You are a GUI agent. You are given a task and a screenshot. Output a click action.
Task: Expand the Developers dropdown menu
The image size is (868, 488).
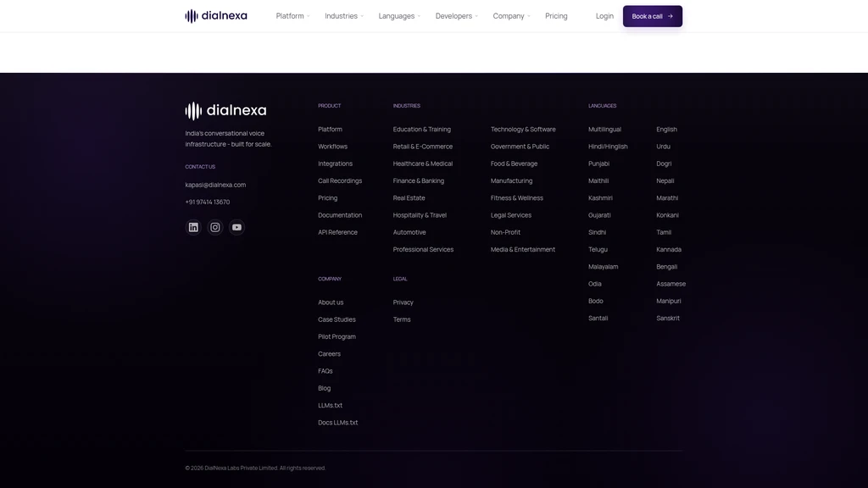pyautogui.click(x=456, y=16)
